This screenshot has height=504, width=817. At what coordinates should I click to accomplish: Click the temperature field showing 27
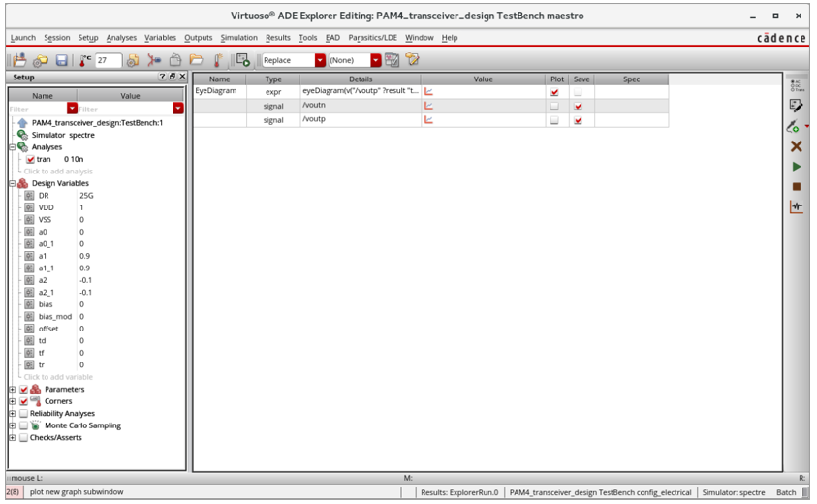pyautogui.click(x=109, y=60)
